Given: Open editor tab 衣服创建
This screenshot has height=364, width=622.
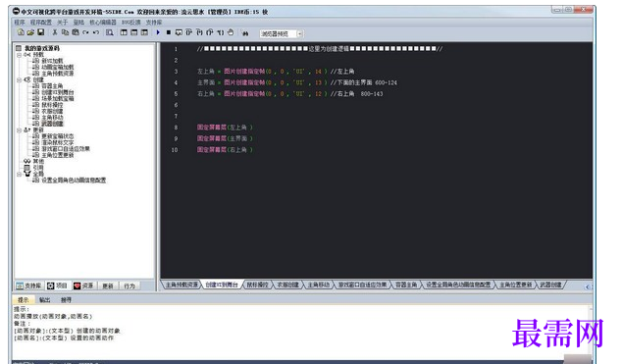Looking at the screenshot, I should tap(287, 285).
